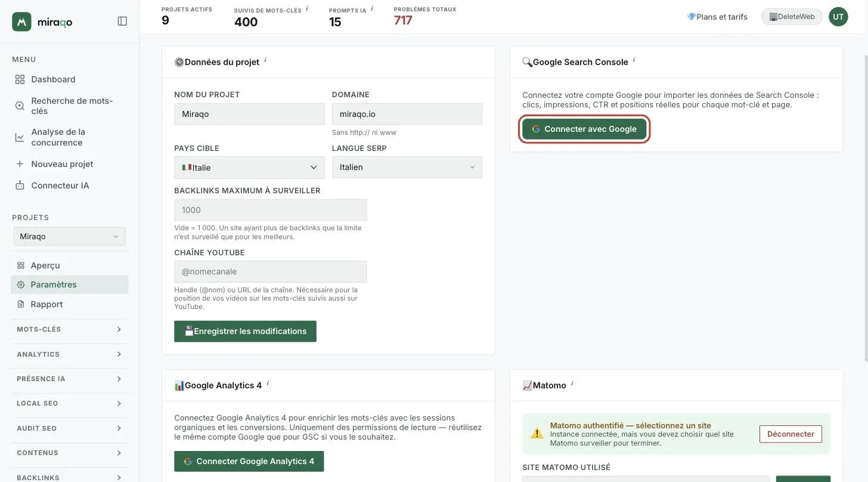Screen dimensions: 868x482
Task: Click the Analyse de la concurrence chart icon
Action: 20,137
